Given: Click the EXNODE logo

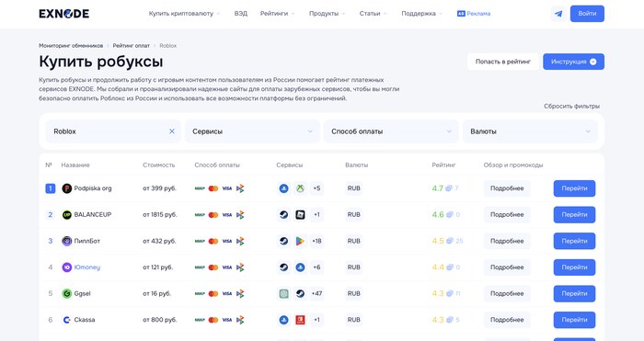Looking at the screenshot, I should pyautogui.click(x=64, y=14).
